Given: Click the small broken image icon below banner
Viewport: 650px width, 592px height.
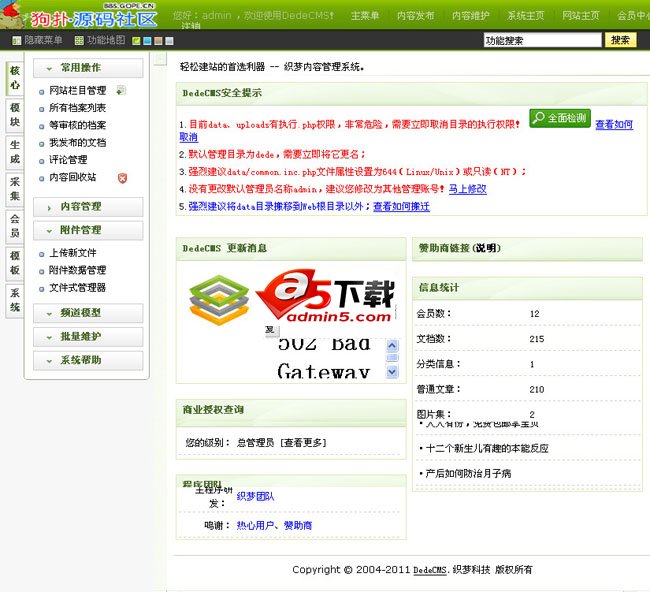Looking at the screenshot, I should point(271,330).
